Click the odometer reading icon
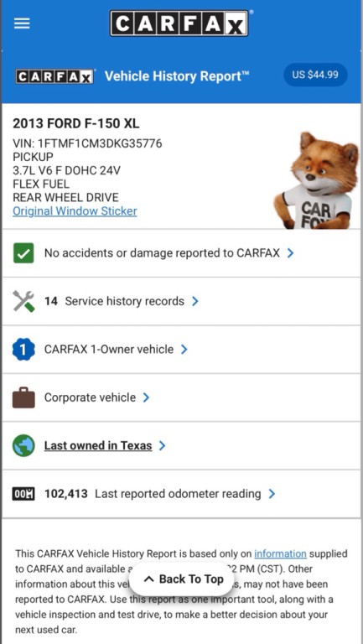Image resolution: width=363 pixels, height=644 pixels. [23, 494]
